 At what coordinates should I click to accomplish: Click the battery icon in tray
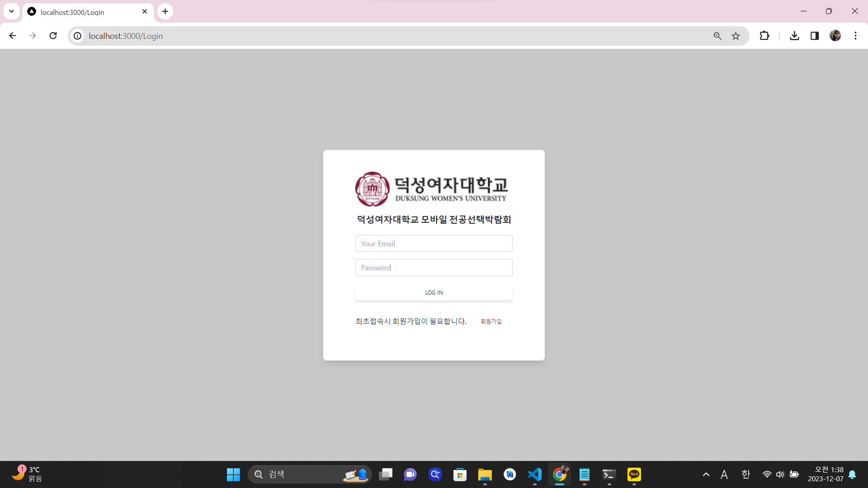(794, 474)
